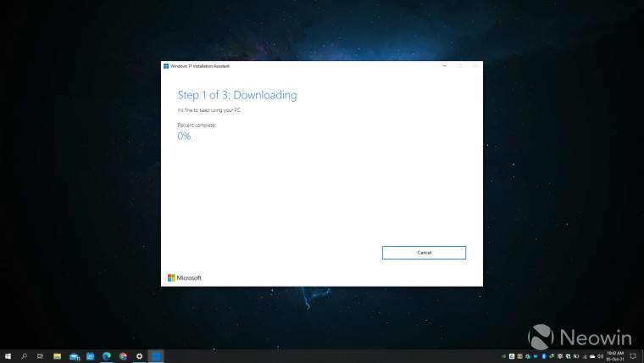Open the Settings gear in the taskbar
Viewport: 644px width, 363px height.
pyautogui.click(x=139, y=356)
